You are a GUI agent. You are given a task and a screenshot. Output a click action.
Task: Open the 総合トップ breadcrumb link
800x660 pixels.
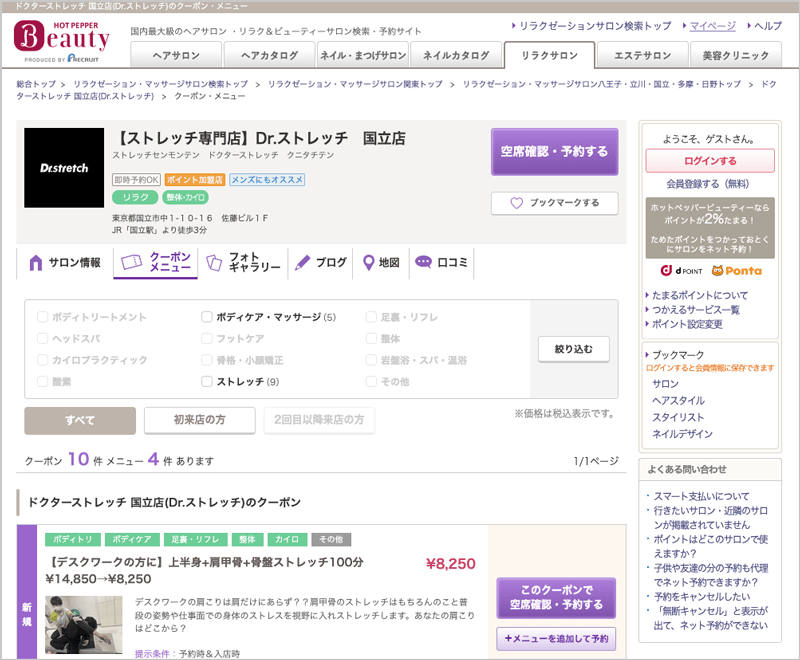[36, 84]
